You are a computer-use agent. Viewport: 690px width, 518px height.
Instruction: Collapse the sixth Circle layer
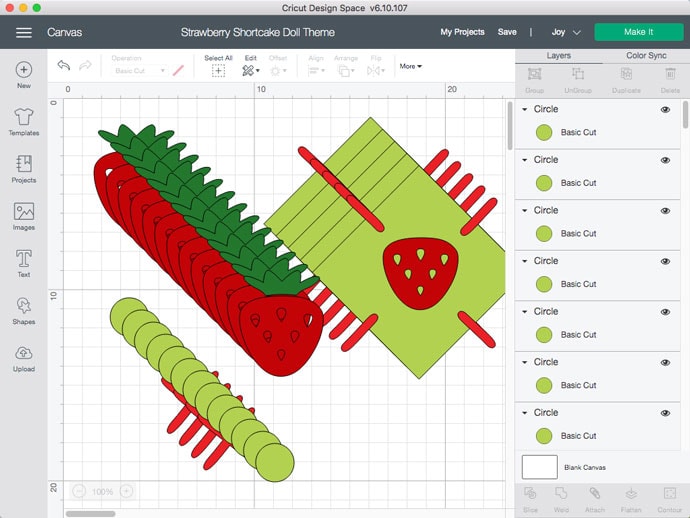[525, 362]
